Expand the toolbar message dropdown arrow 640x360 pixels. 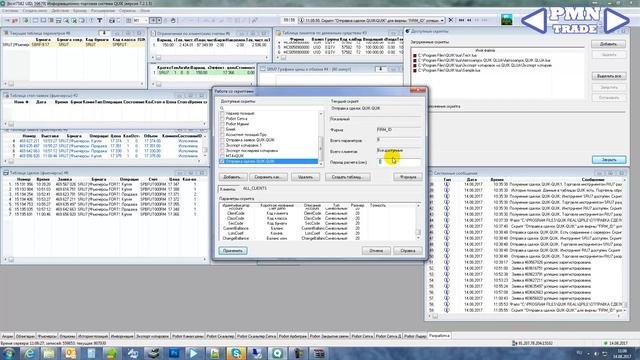[x=442, y=20]
